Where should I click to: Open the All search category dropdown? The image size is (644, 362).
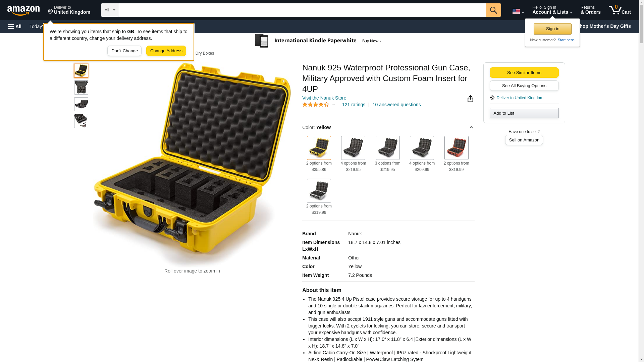(x=110, y=10)
